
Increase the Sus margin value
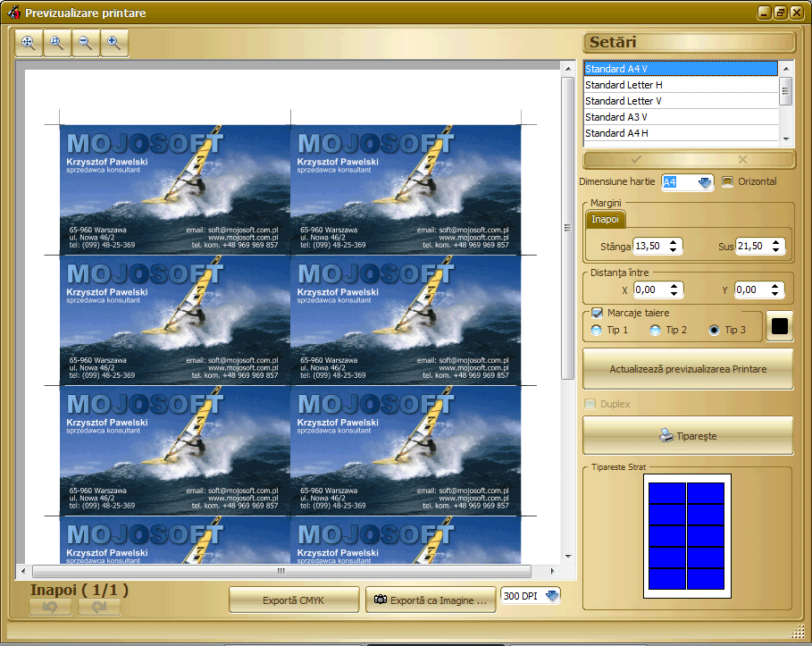(x=775, y=242)
